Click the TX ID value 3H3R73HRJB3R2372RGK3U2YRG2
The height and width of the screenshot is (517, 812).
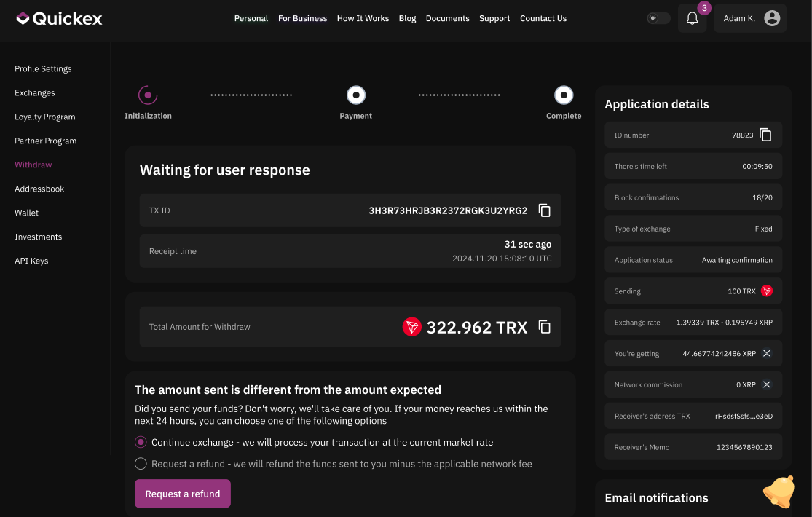(448, 210)
